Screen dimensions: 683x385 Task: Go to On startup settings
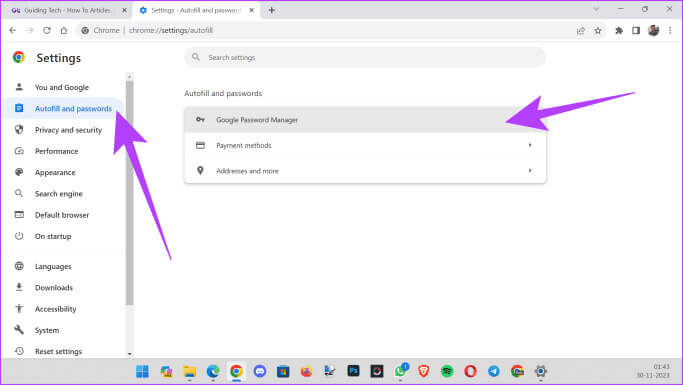(x=65, y=236)
